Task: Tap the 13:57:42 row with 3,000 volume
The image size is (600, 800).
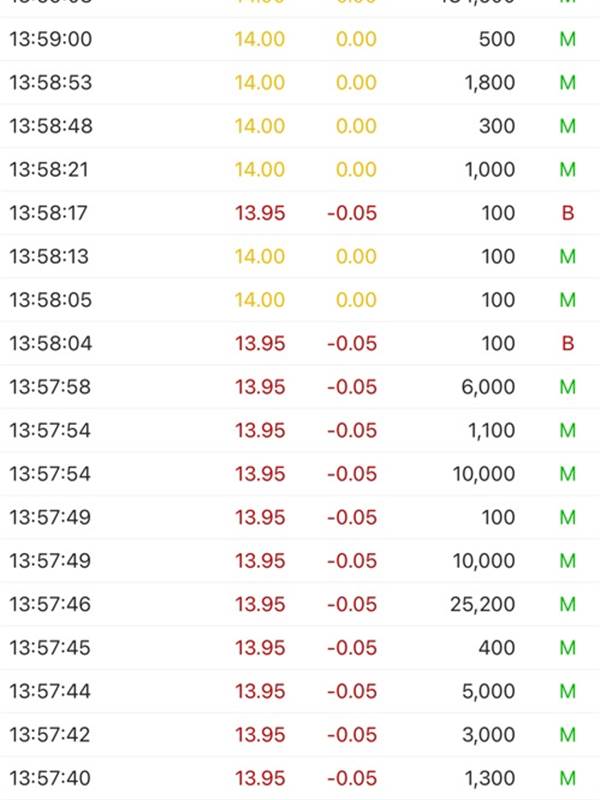Action: [x=300, y=735]
